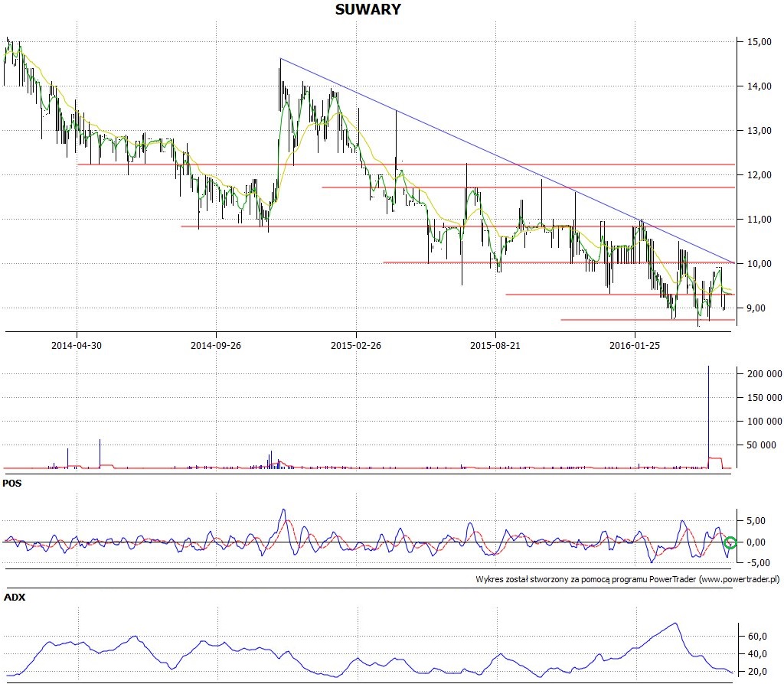784x684 pixels.
Task: Click the 11,00 price axis label
Action: tap(759, 220)
